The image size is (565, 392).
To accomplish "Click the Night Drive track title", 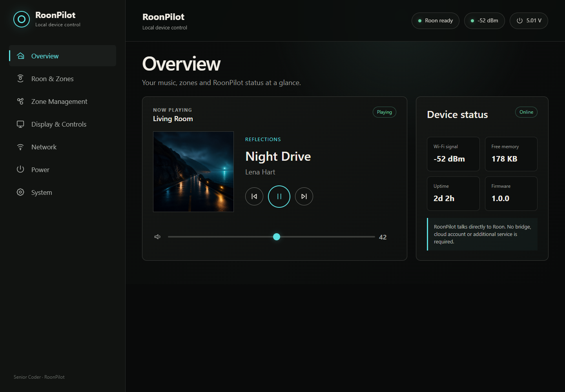I will (x=278, y=156).
